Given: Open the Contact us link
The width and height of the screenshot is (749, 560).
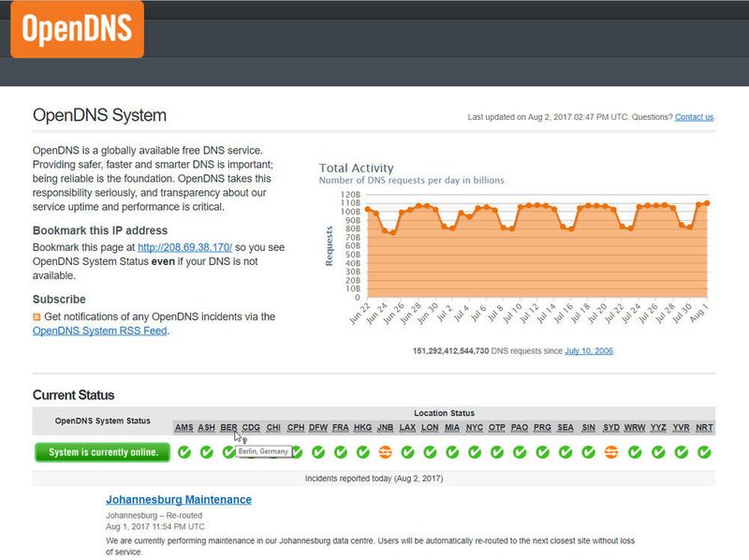Looking at the screenshot, I should pyautogui.click(x=694, y=117).
